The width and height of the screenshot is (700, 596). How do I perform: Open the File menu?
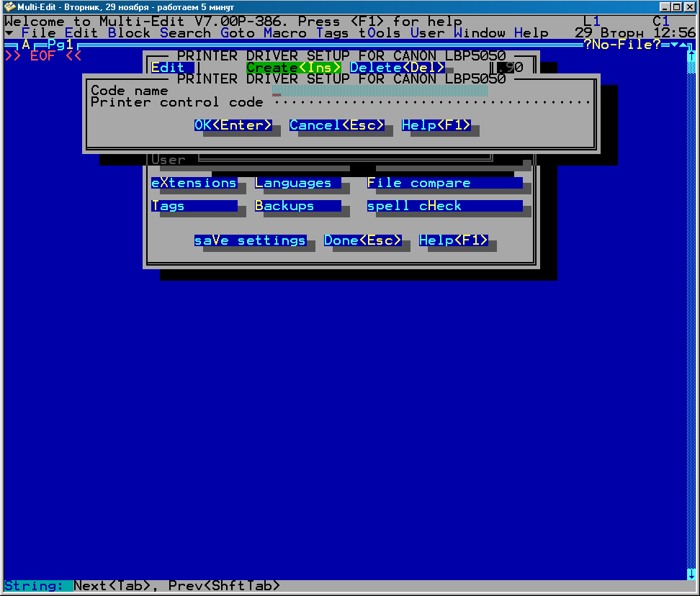click(39, 33)
